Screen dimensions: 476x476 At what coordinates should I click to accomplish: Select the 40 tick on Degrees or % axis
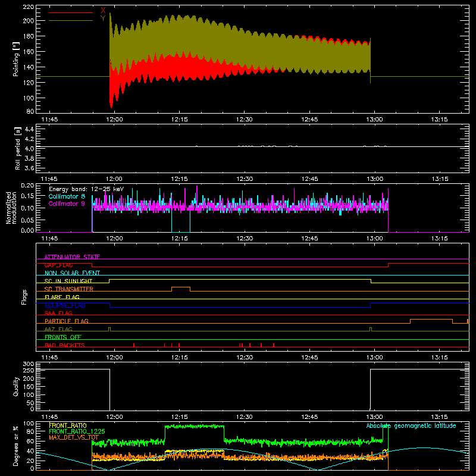tap(30, 451)
